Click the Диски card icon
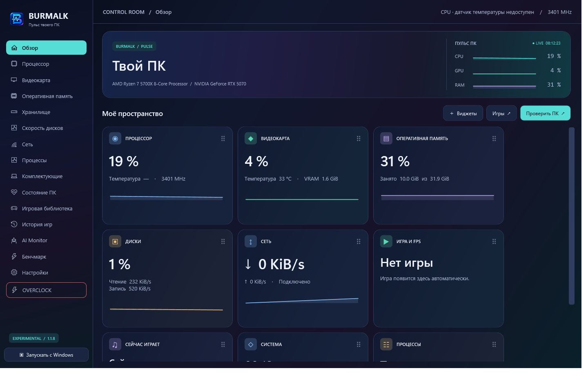 [x=115, y=241]
